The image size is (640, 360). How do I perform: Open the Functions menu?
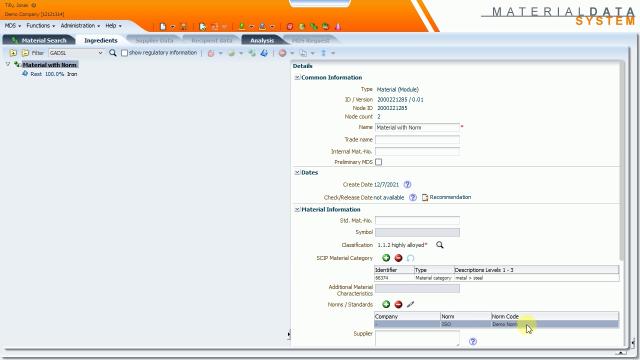pyautogui.click(x=40, y=26)
